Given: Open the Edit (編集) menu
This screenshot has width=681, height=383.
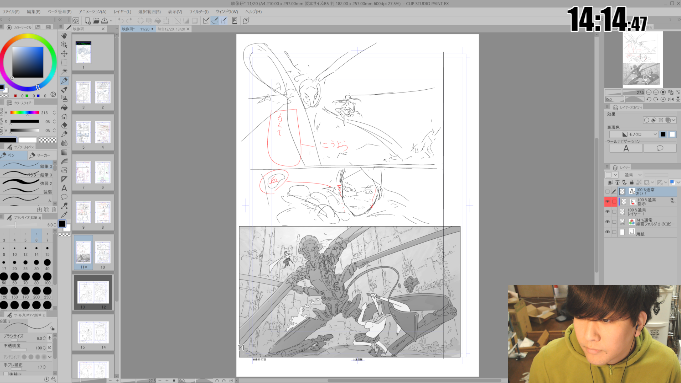Looking at the screenshot, I should coord(33,12).
